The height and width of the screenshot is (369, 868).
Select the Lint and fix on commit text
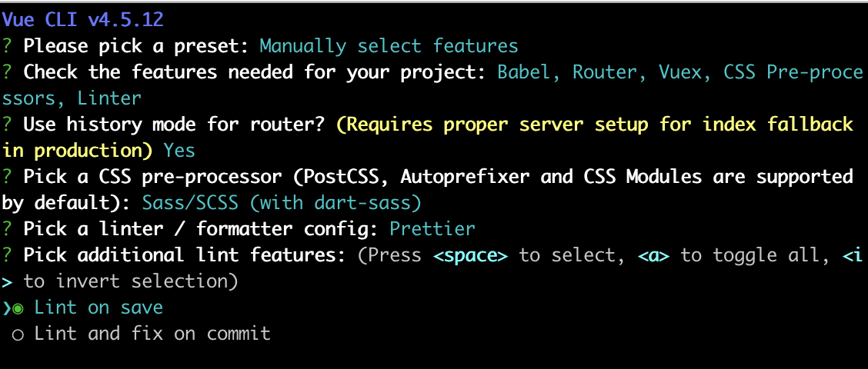(x=152, y=334)
